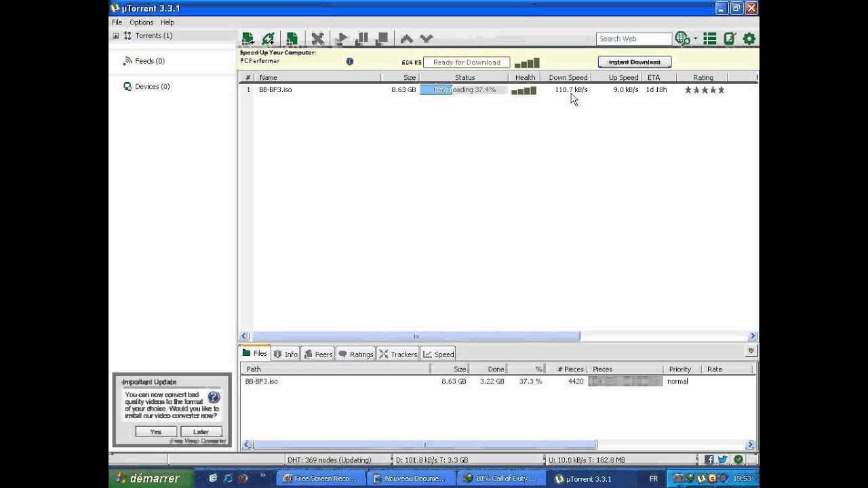Select the BB-BF3.iso torrent row
Image resolution: width=868 pixels, height=488 pixels.
click(x=498, y=89)
